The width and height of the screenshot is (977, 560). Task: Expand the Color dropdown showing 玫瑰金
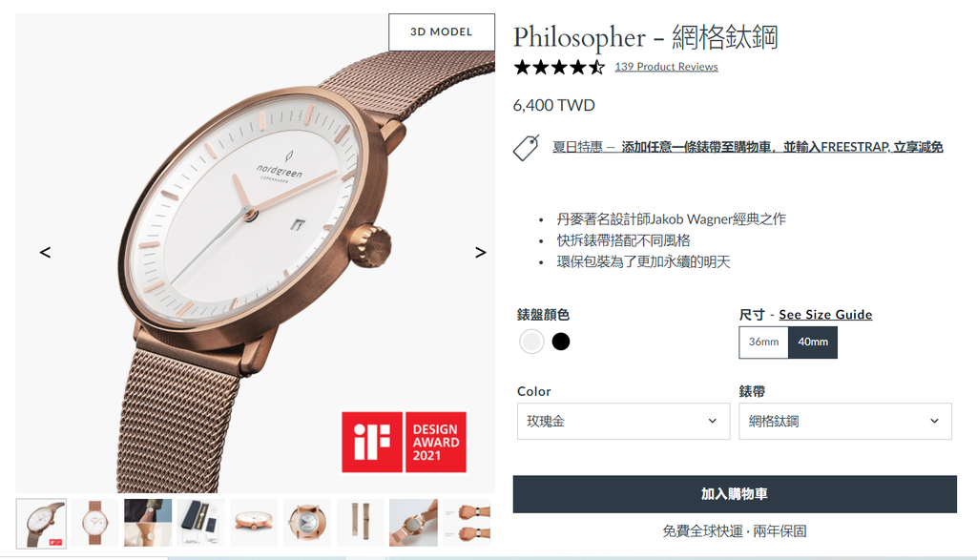[x=623, y=421]
